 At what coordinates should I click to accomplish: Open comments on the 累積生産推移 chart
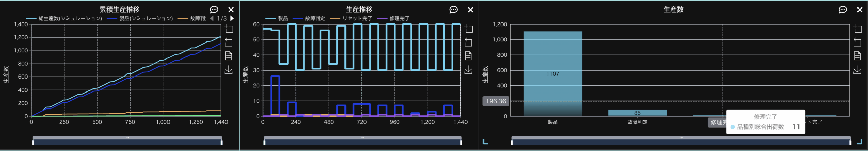214,10
